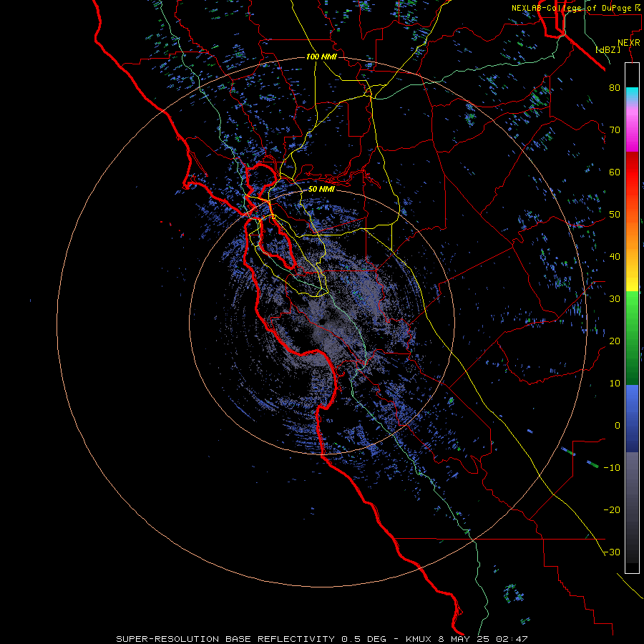Click the NEXR label at top right
Screen dimensions: 644x644
(629, 43)
